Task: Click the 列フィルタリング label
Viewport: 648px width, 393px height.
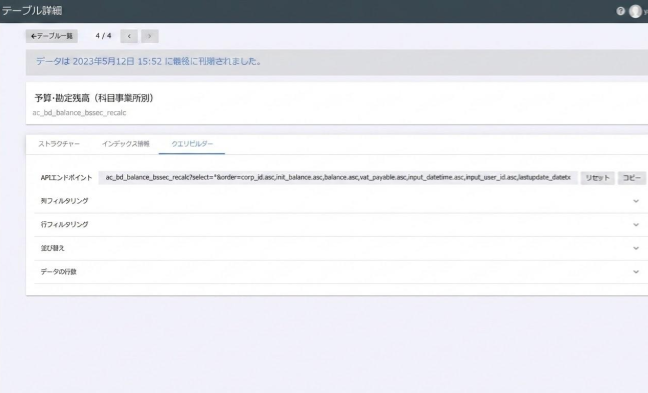Action: [x=64, y=201]
